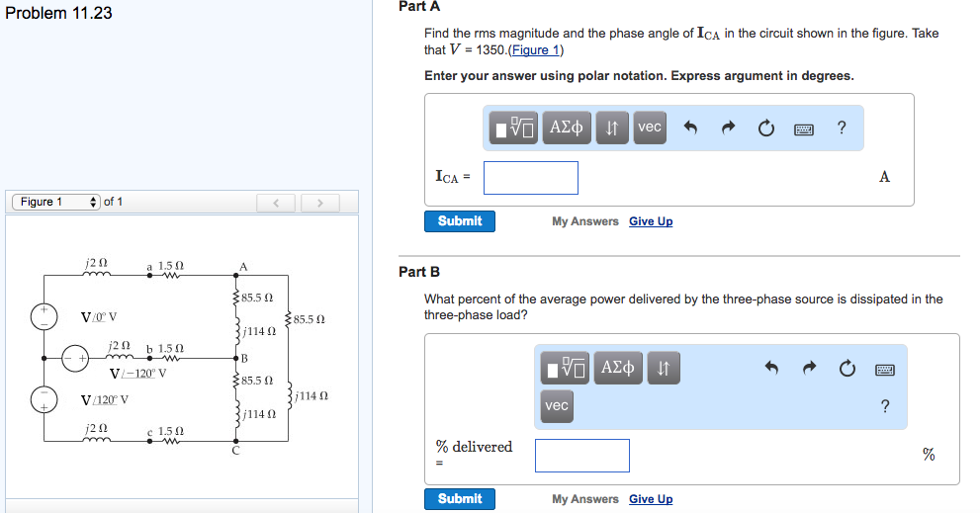Go to the previous figure
This screenshot has height=513, width=980.
pos(276,203)
